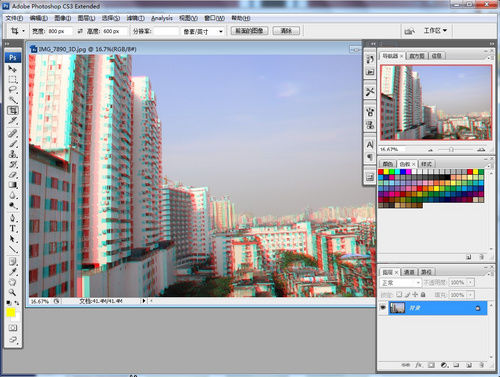This screenshot has width=500, height=377.
Task: Select the Blur tool
Action: pyautogui.click(x=13, y=195)
